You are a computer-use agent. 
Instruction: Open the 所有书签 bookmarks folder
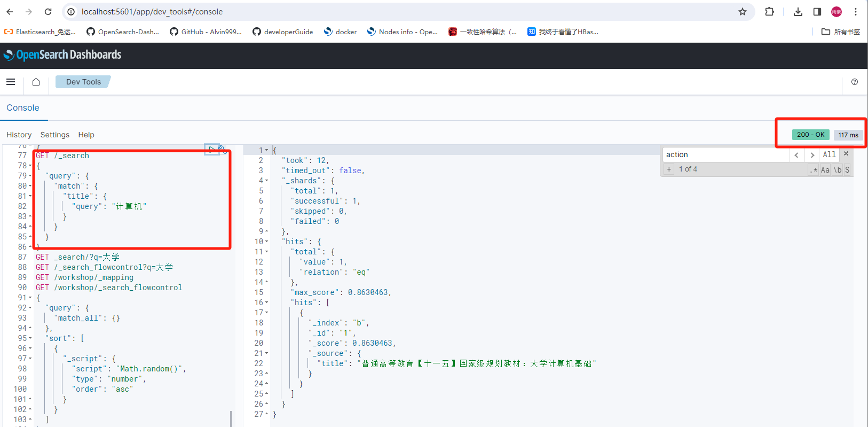coord(841,32)
